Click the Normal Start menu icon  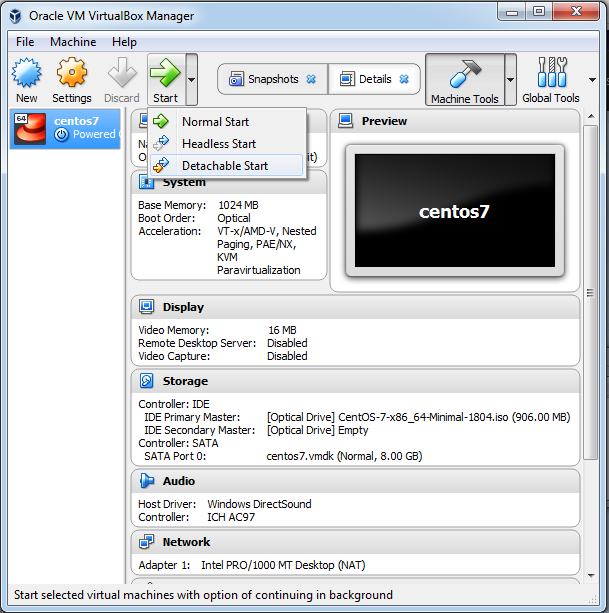pyautogui.click(x=161, y=122)
